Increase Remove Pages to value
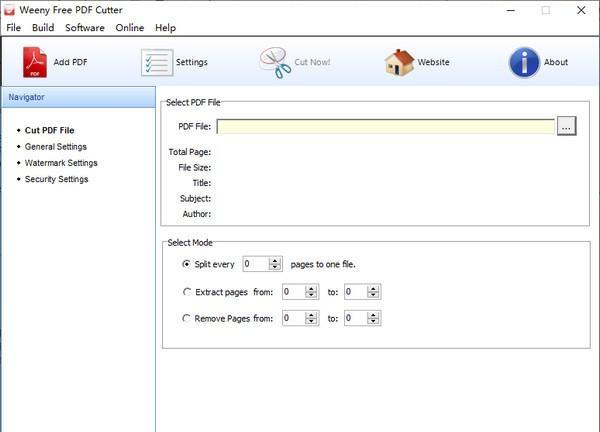The image size is (600, 432). click(x=373, y=315)
